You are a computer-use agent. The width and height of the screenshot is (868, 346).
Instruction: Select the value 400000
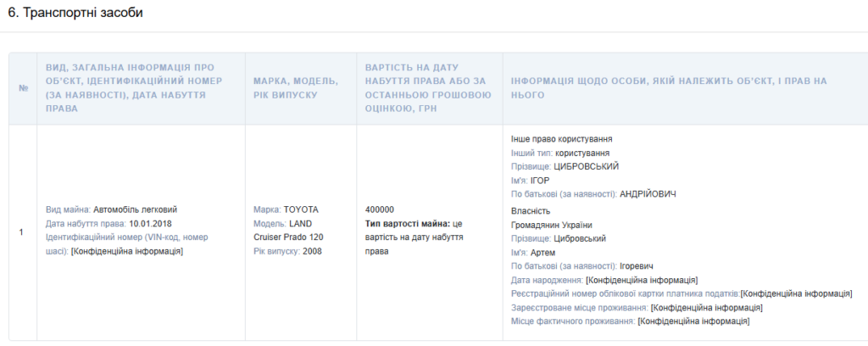(379, 209)
